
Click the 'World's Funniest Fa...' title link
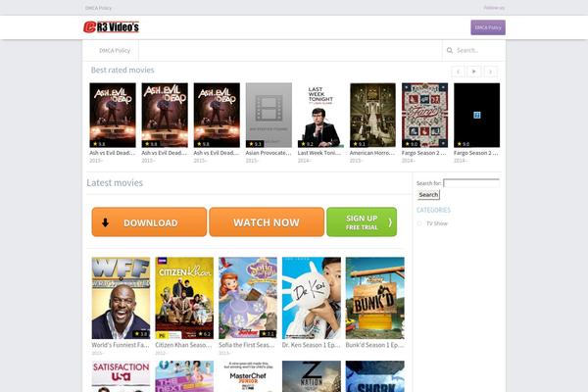point(121,345)
